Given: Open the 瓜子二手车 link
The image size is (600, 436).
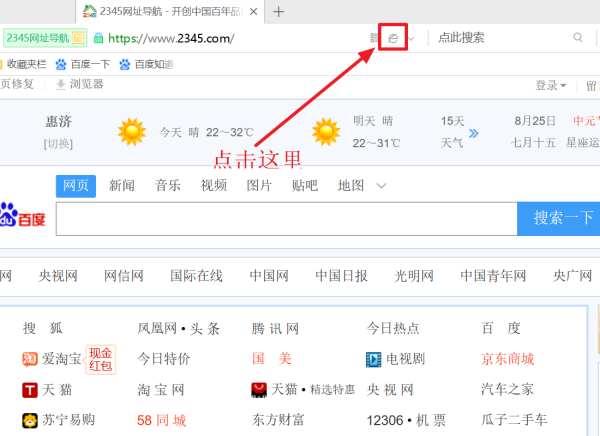Looking at the screenshot, I should (514, 420).
